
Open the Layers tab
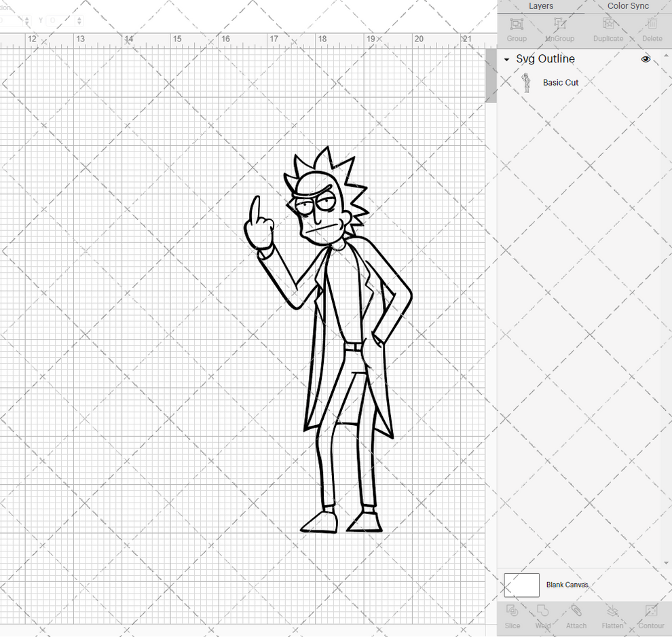click(x=541, y=6)
